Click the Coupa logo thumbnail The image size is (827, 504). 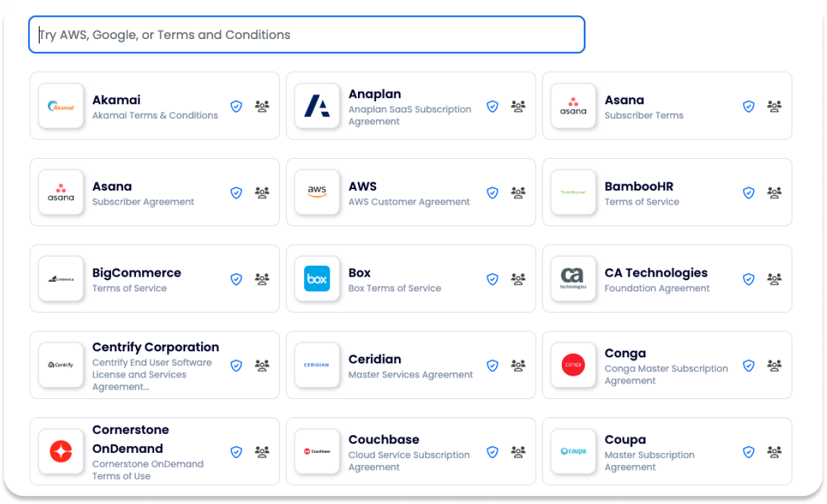pyautogui.click(x=573, y=451)
